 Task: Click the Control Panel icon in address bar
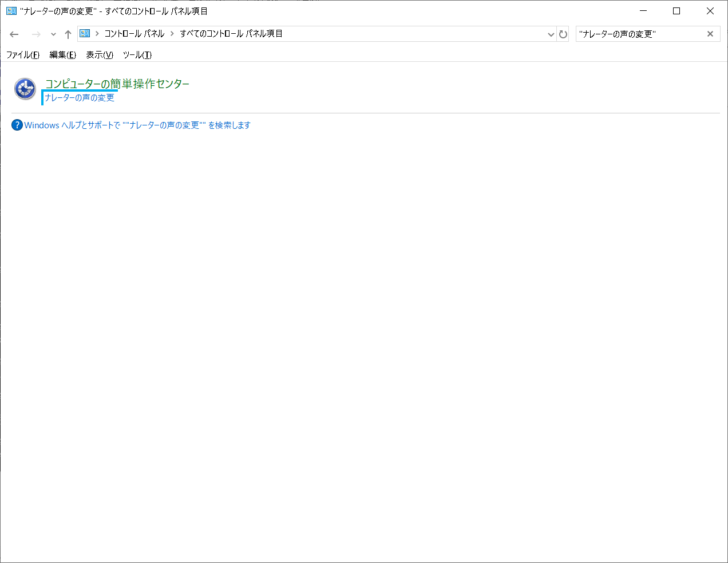point(85,34)
